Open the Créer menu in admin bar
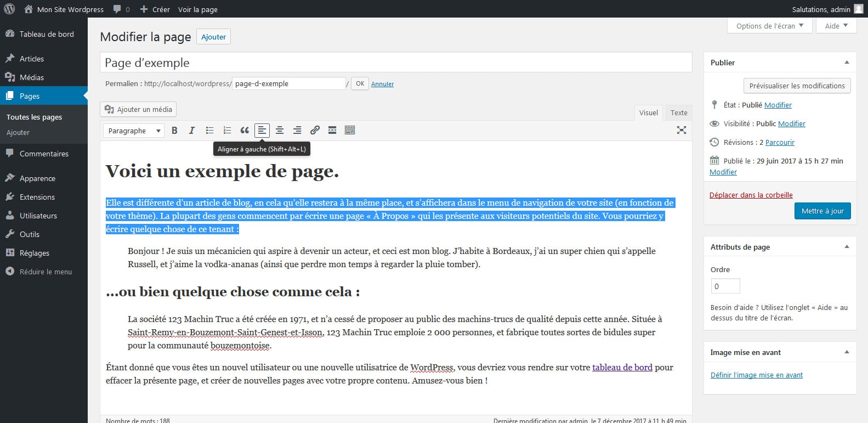868x423 pixels. (155, 9)
